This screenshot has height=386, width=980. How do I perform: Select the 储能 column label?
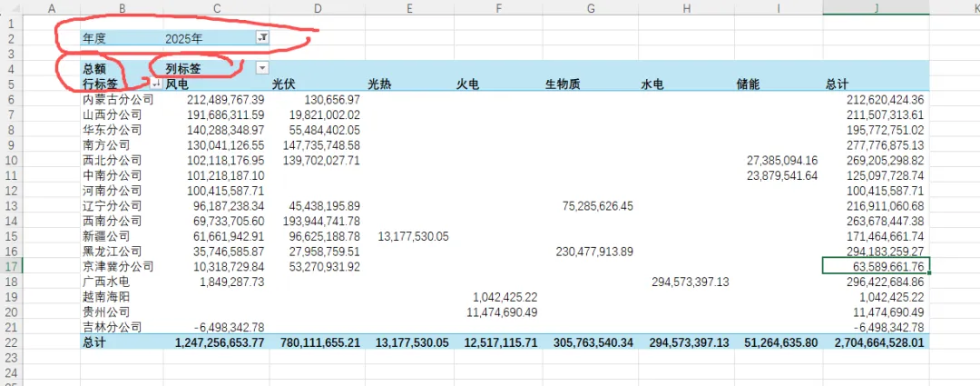click(x=748, y=84)
